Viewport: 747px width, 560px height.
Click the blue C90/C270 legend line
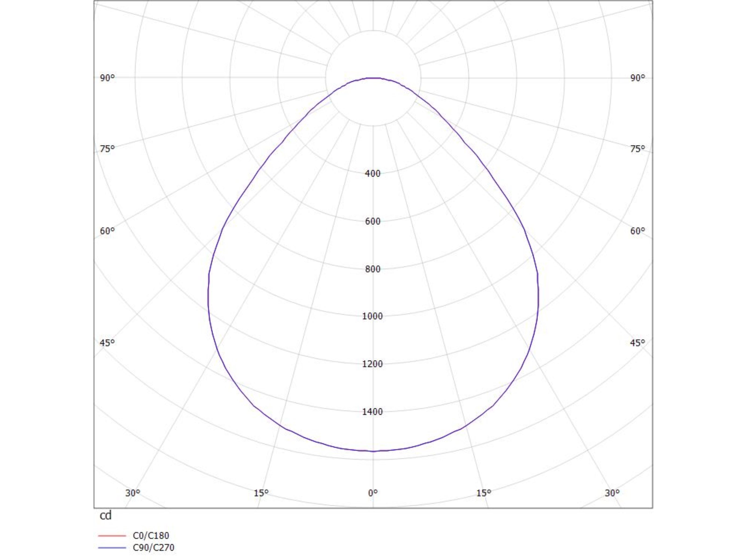pos(112,547)
